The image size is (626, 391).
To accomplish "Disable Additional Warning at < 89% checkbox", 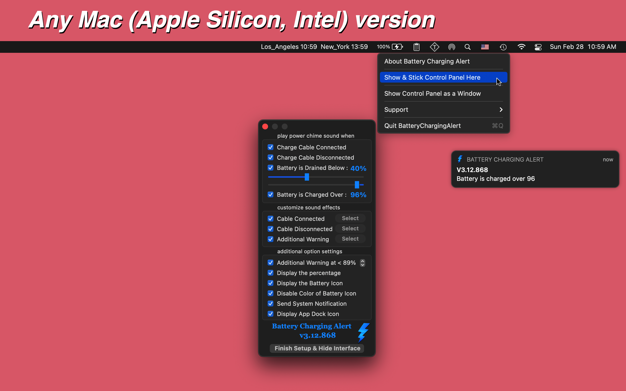I will tap(270, 262).
